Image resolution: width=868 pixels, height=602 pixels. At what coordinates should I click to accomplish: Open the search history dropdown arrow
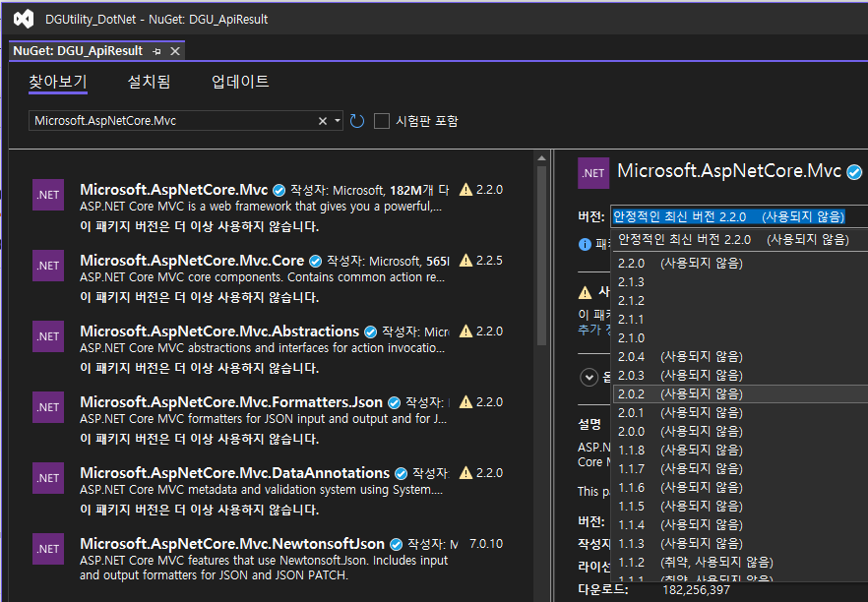pos(340,120)
